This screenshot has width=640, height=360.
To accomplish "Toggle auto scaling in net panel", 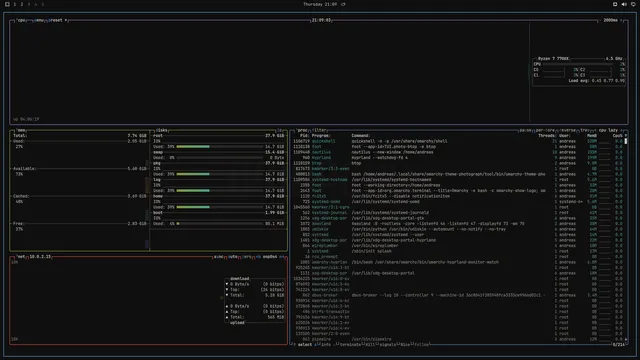I will click(x=233, y=257).
